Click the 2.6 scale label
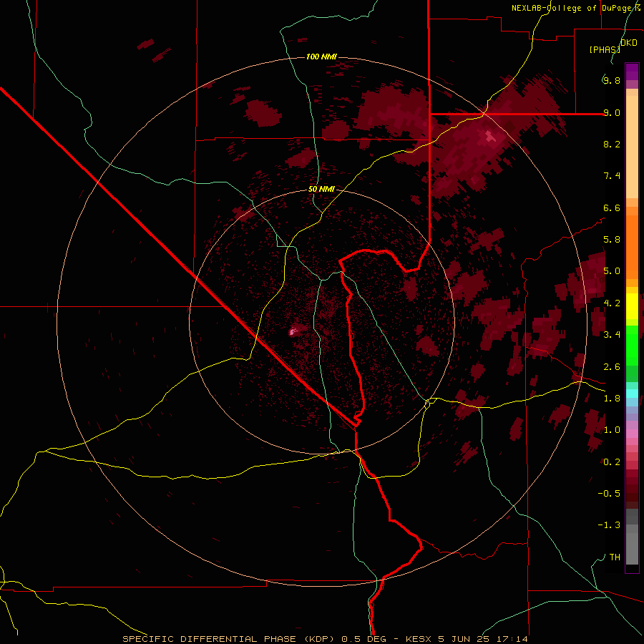The image size is (644, 644). tap(612, 366)
